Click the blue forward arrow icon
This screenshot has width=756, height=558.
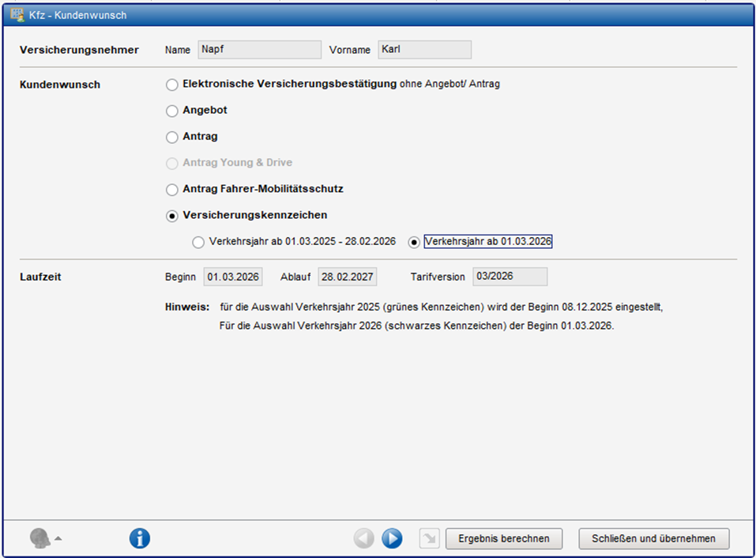392,539
